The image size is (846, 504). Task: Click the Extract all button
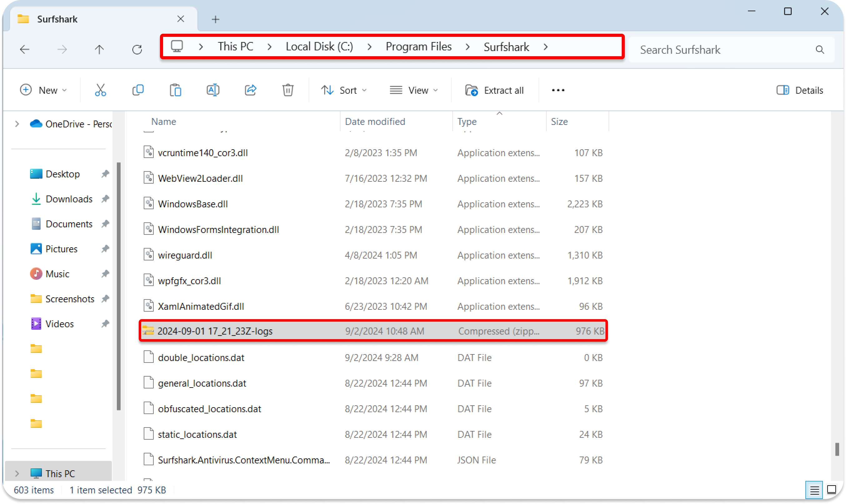[x=494, y=90]
